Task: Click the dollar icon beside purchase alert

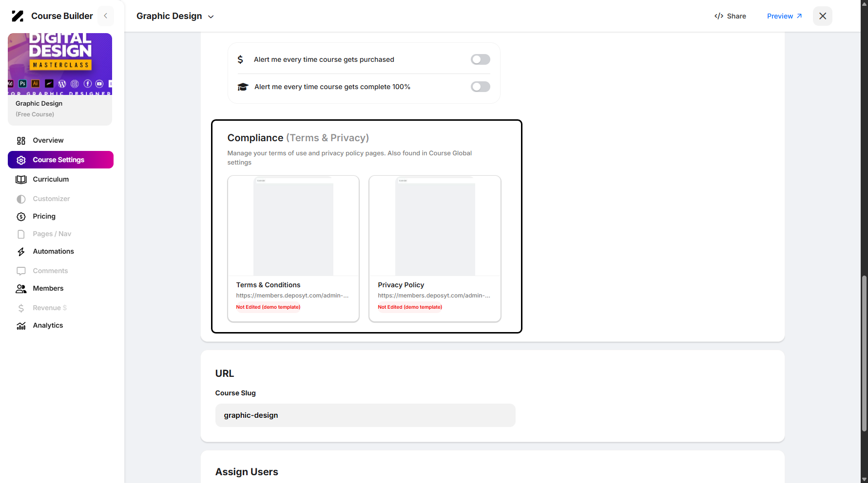Action: 240,59
